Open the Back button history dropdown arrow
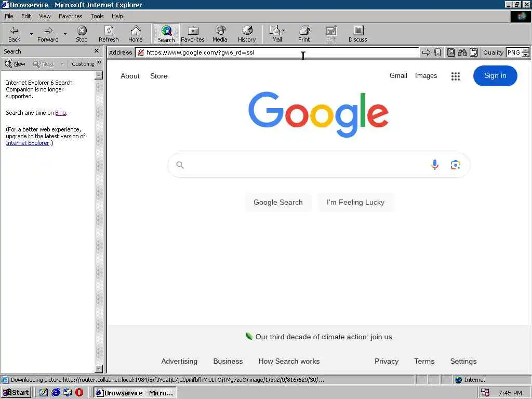This screenshot has height=399, width=532. click(x=31, y=34)
